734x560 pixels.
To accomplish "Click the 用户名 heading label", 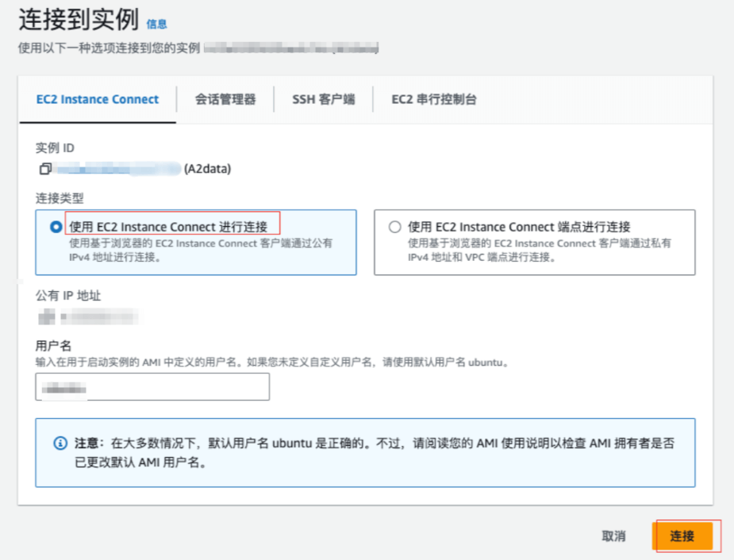I will pyautogui.click(x=53, y=346).
